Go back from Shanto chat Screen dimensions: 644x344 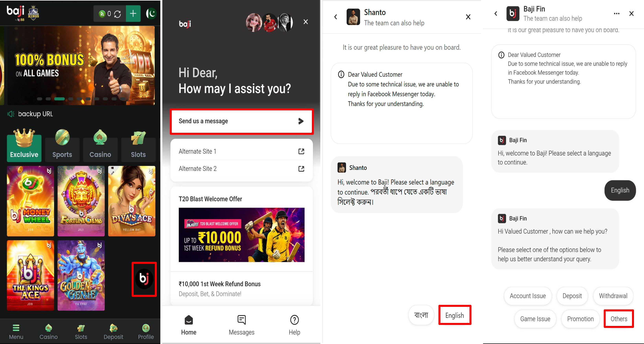(335, 17)
